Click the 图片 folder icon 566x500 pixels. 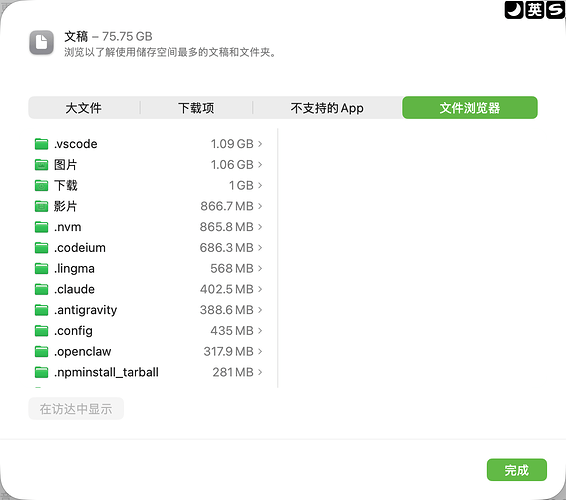tap(42, 165)
